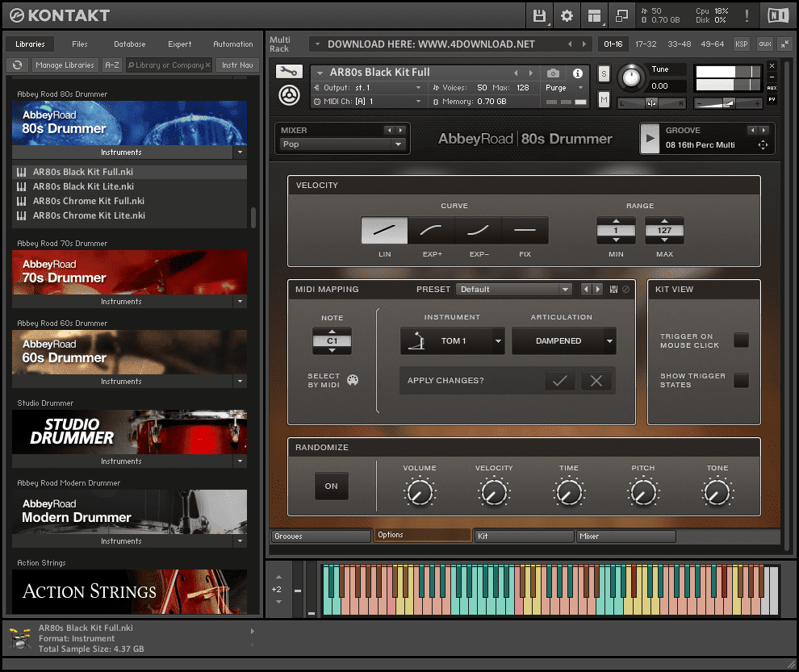Open the Purge dropdown menu
This screenshot has width=799, height=672.
click(565, 88)
